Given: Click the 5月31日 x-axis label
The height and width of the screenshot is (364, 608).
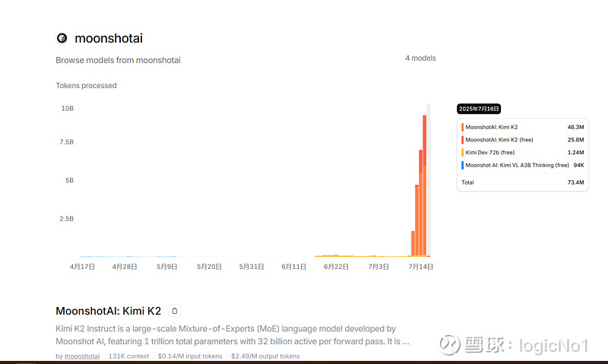Looking at the screenshot, I should click(x=252, y=267).
